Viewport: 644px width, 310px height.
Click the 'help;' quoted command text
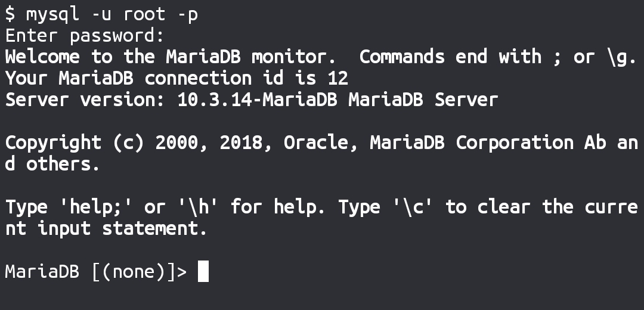click(95, 206)
